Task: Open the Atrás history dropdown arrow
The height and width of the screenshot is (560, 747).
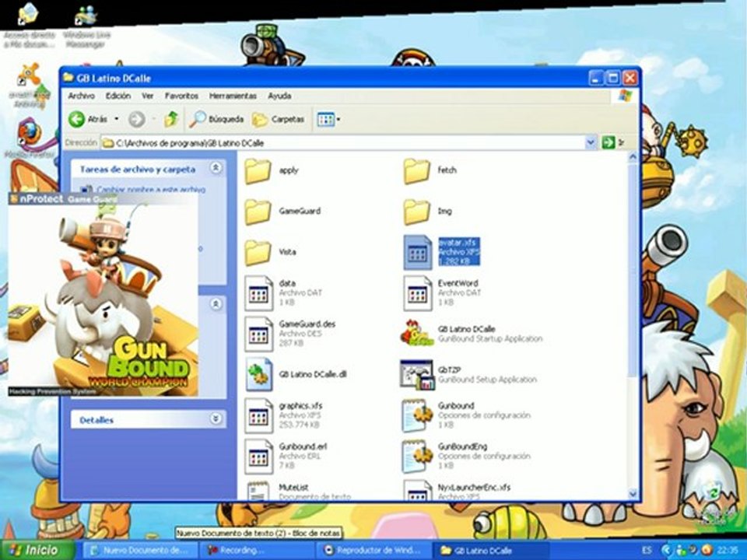Action: [x=117, y=119]
